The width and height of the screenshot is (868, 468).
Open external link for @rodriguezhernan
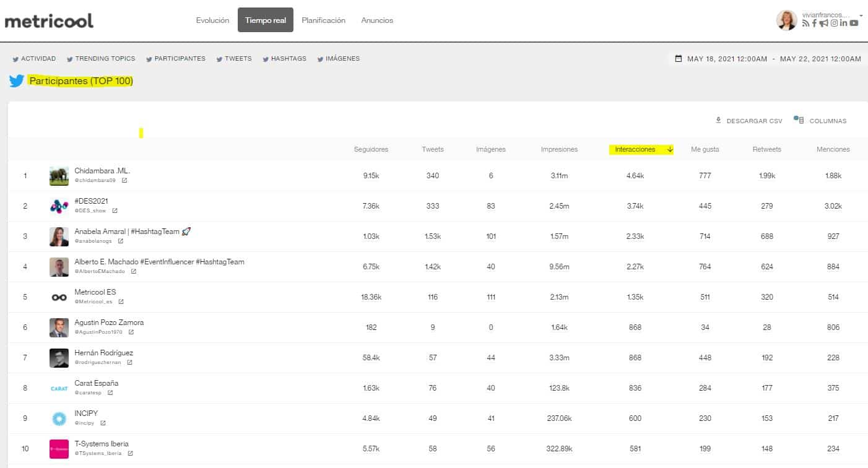coord(129,363)
